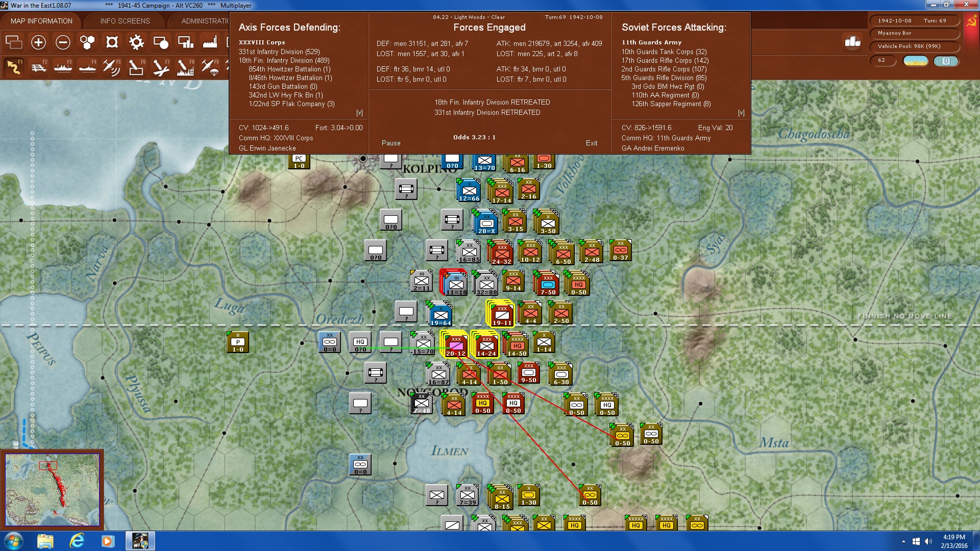Image resolution: width=980 pixels, height=551 pixels.
Task: Toggle the jump map window icon
Action: pyautogui.click(x=14, y=42)
